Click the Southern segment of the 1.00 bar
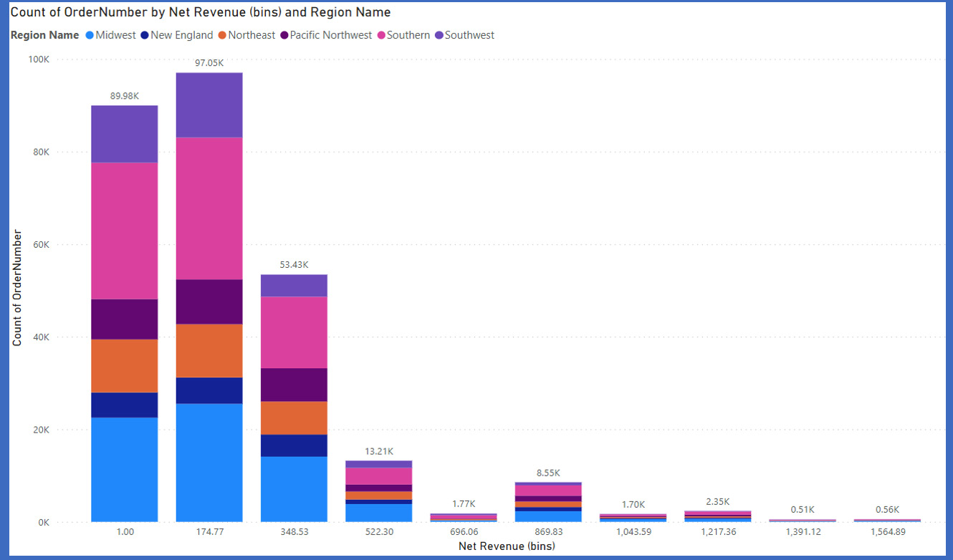Viewport: 953px width, 560px height. [x=125, y=231]
